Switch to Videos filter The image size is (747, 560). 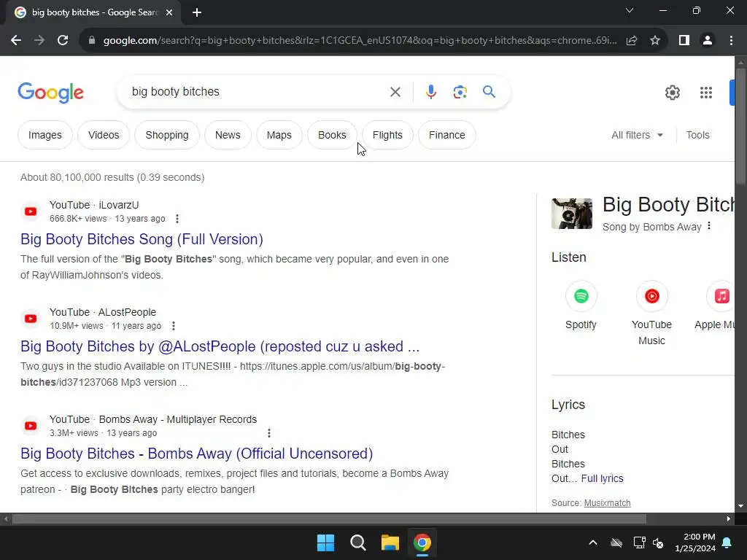point(104,135)
